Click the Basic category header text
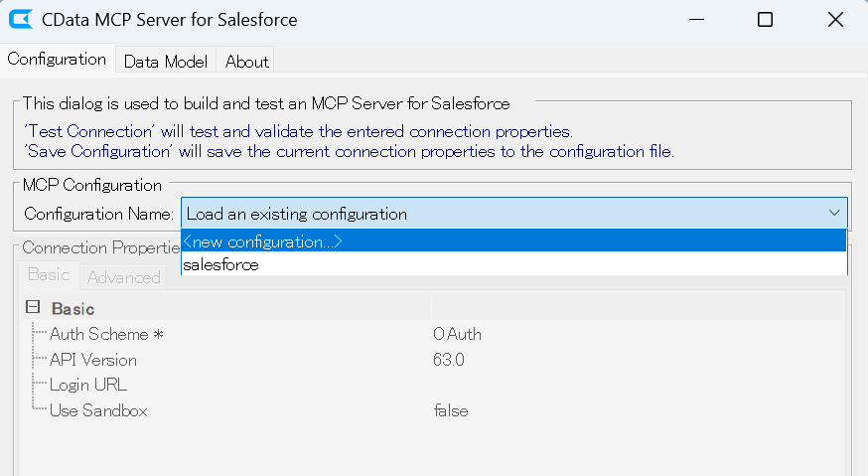 72,309
